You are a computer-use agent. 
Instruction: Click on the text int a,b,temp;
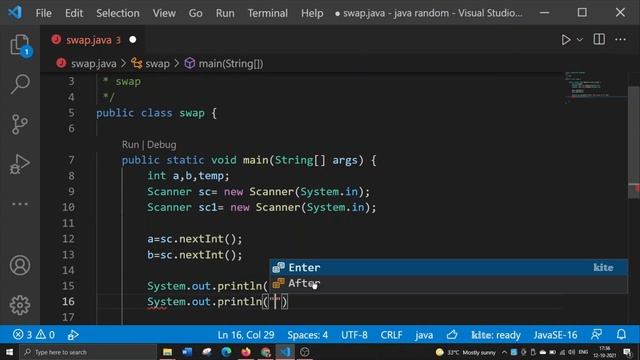click(x=188, y=176)
